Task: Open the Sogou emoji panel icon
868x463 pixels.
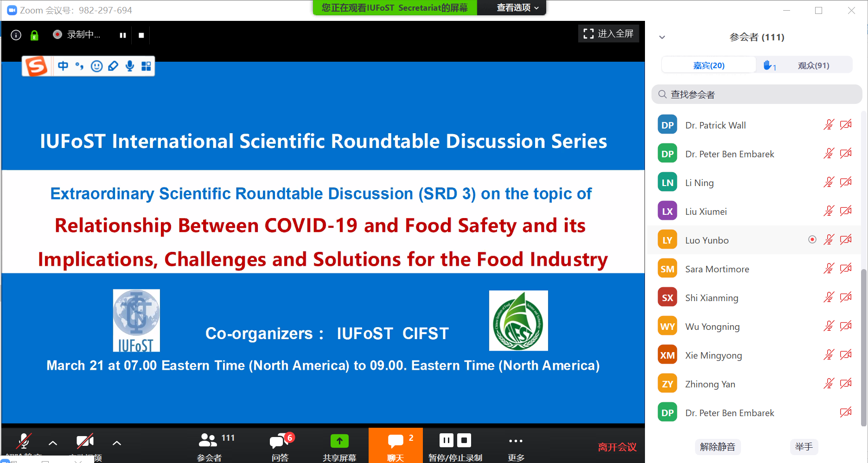Action: (96, 66)
